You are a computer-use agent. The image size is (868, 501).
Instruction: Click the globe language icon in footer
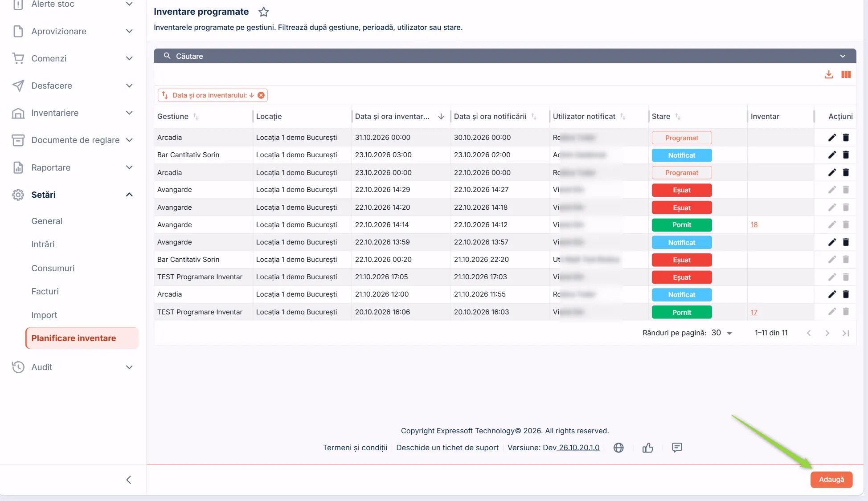coord(618,448)
